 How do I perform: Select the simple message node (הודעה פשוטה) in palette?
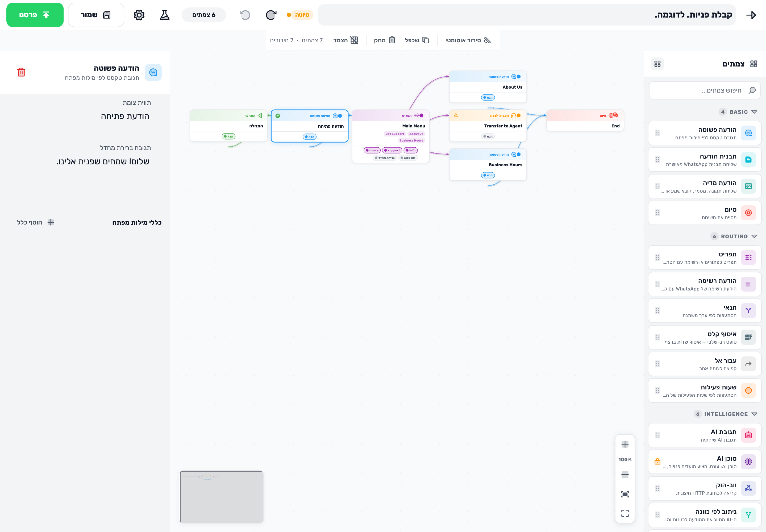tap(704, 133)
